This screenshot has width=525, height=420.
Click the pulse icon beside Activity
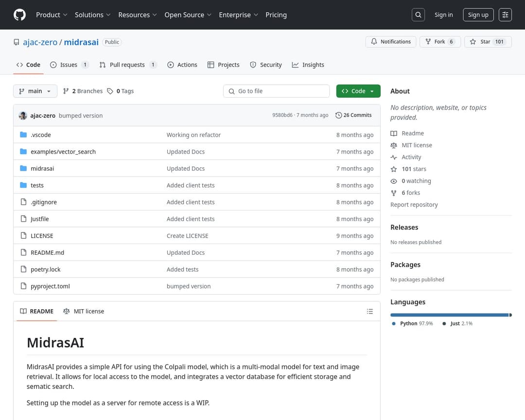pyautogui.click(x=394, y=157)
